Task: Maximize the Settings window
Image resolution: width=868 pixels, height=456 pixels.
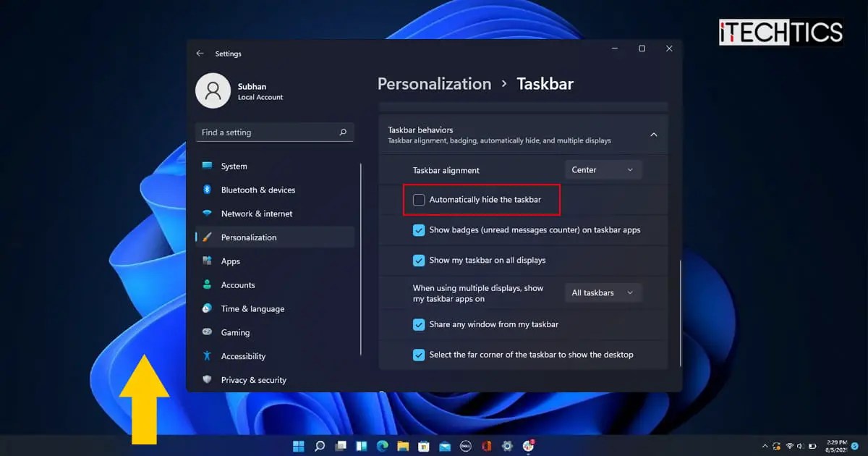Action: point(642,48)
